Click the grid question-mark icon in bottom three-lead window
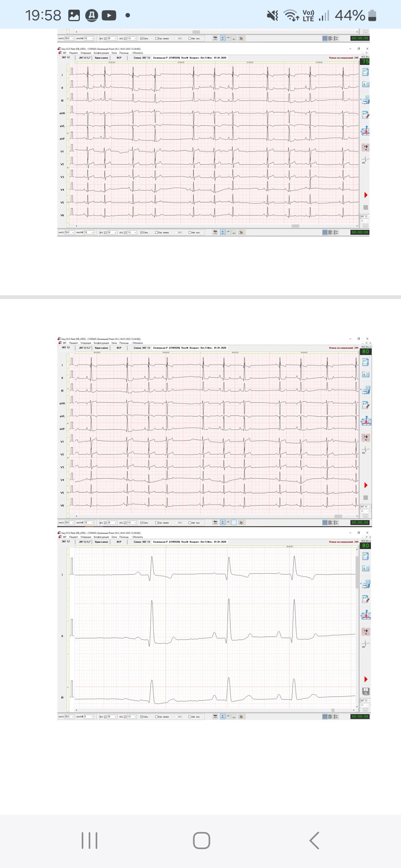The height and width of the screenshot is (868, 401). (x=366, y=632)
